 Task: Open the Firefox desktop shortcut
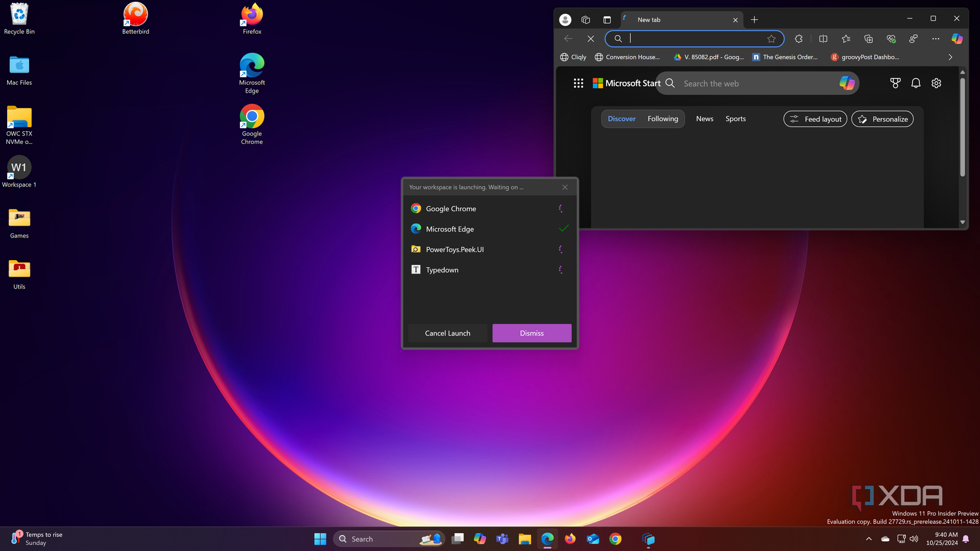(252, 18)
